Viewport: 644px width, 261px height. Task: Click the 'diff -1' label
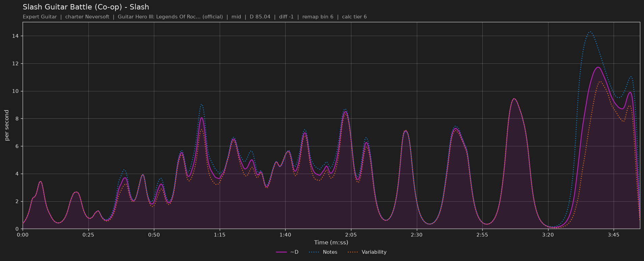point(286,17)
